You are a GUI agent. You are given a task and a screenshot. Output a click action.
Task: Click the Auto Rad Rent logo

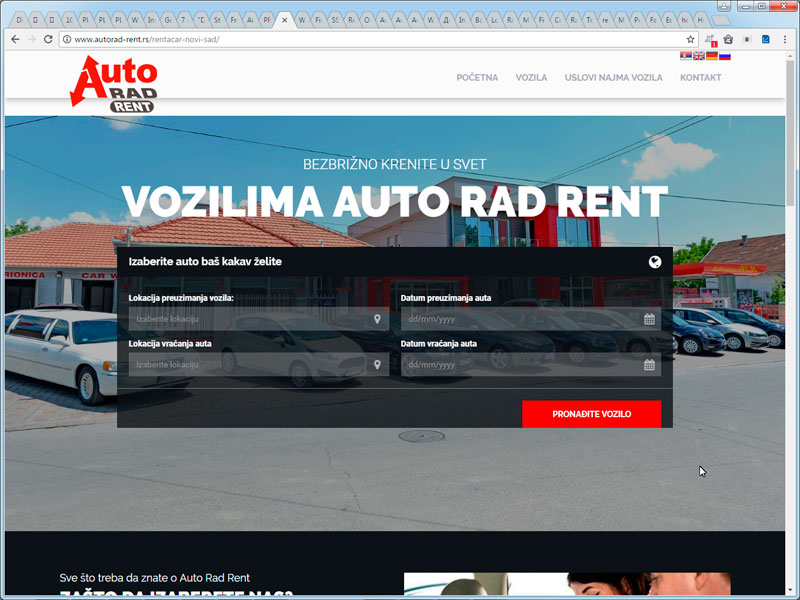pyautogui.click(x=114, y=84)
